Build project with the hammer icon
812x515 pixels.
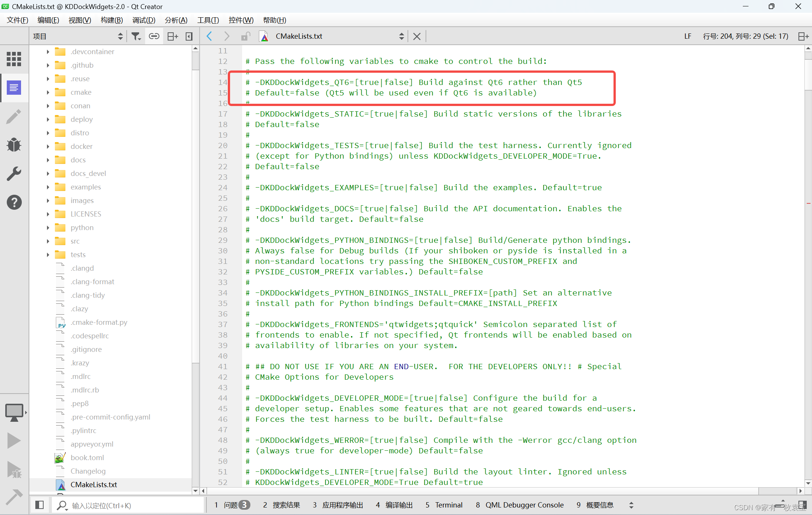14,497
